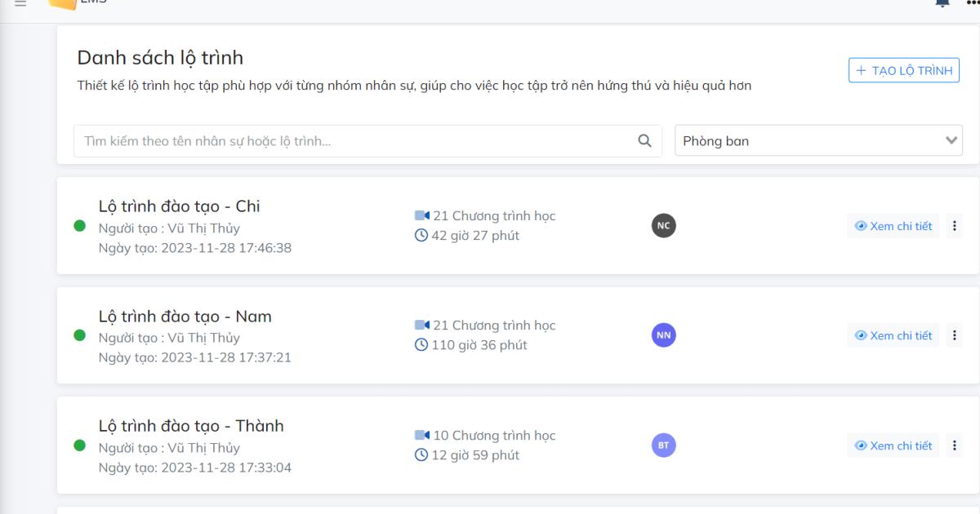Image resolution: width=980 pixels, height=514 pixels.
Task: Open the kebab menu on Thành's route
Action: point(954,445)
